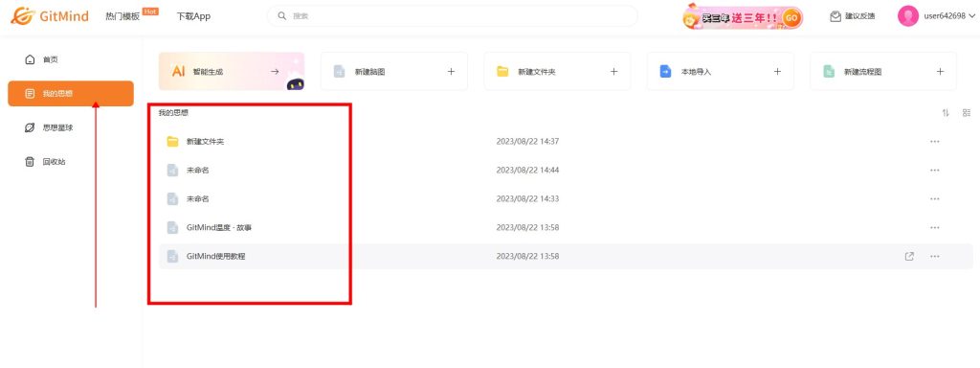Viewport: 980px width, 368px height.
Task: Click the arrow on 智能生成 card
Action: click(275, 72)
